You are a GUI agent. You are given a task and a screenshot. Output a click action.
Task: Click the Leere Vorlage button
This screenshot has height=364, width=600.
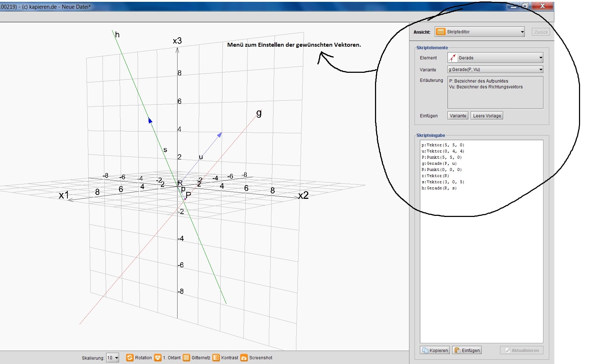pyautogui.click(x=487, y=116)
